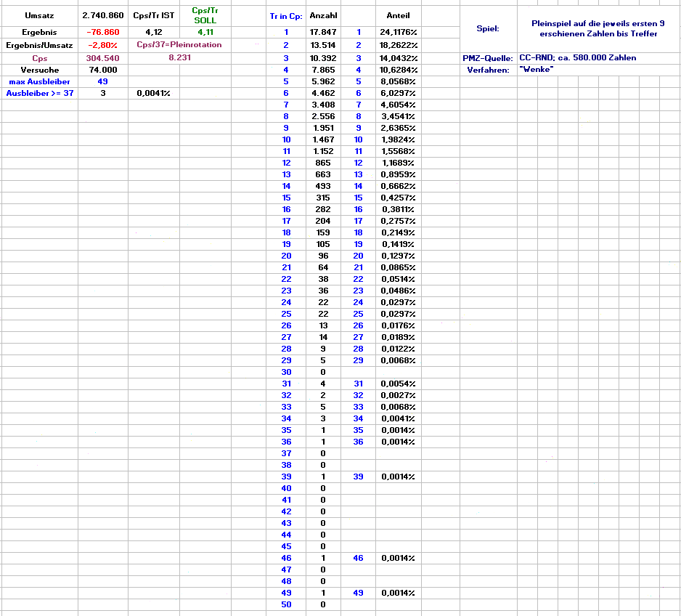Click the Anzahl value 105
Viewport: 681px width, 616px height.
point(323,245)
